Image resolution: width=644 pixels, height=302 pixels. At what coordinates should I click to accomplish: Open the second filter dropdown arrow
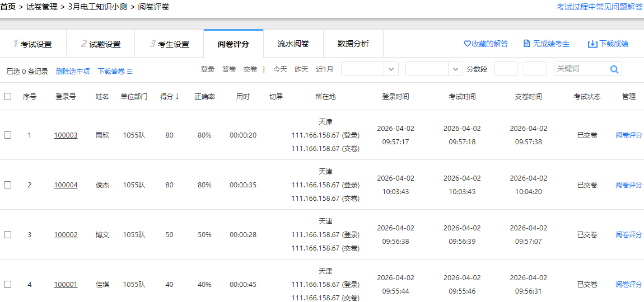click(455, 69)
